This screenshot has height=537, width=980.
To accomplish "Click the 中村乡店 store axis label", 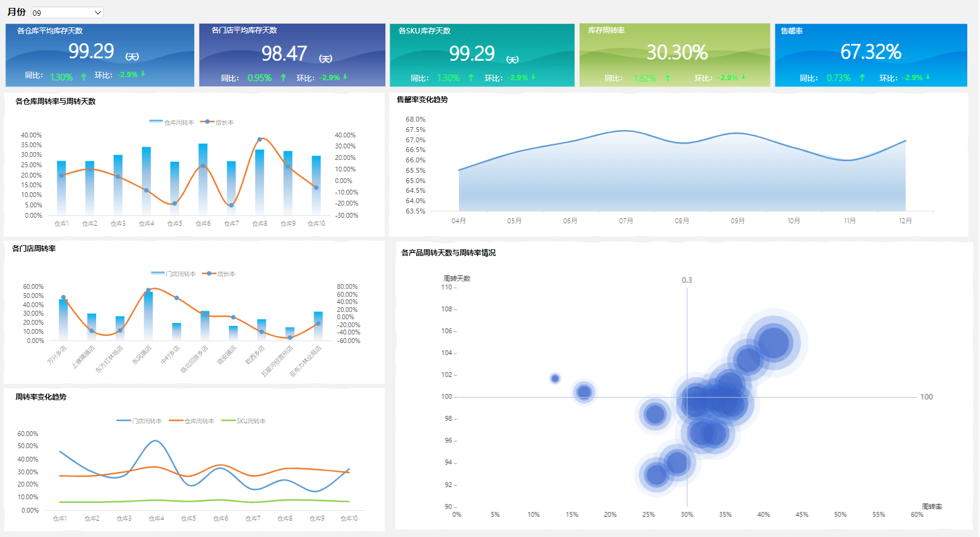I will [x=170, y=355].
